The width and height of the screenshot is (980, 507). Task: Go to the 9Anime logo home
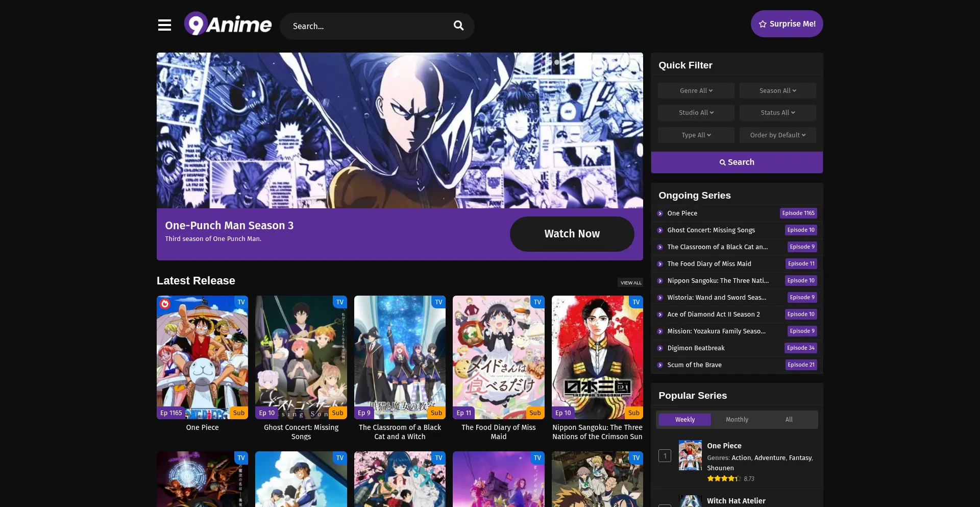(228, 23)
